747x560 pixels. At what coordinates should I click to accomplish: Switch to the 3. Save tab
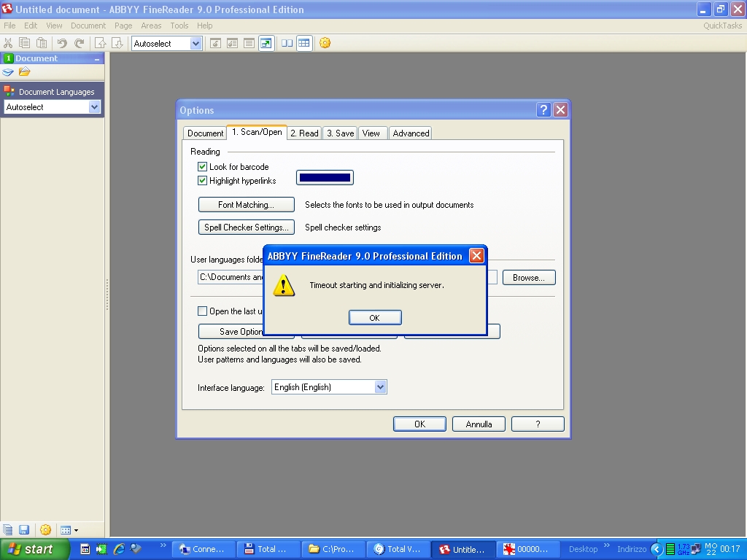point(340,133)
